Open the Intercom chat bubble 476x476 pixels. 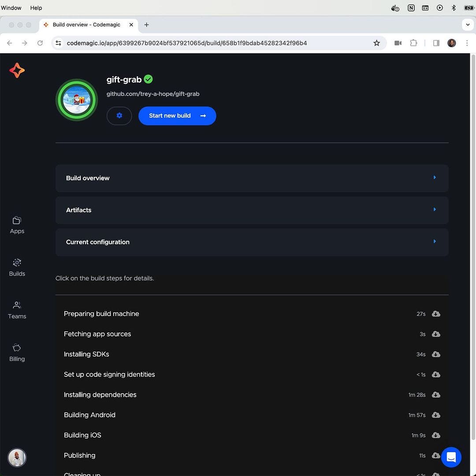pos(451,457)
